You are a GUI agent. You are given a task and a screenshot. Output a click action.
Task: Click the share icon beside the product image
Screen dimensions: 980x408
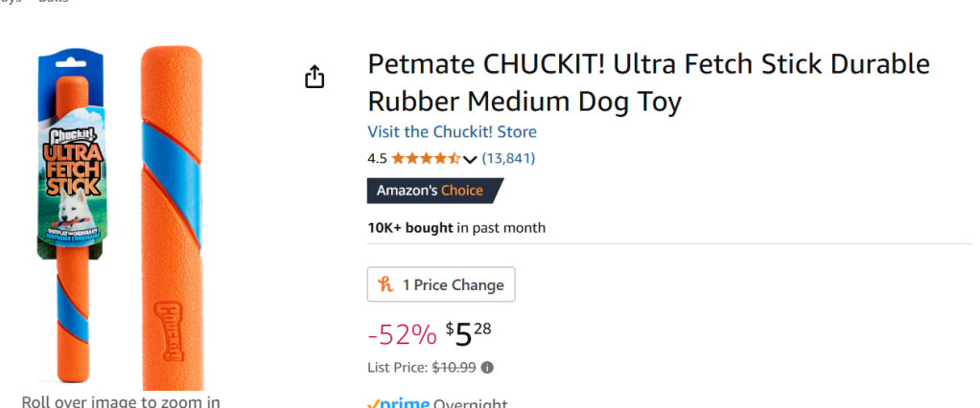tap(315, 78)
